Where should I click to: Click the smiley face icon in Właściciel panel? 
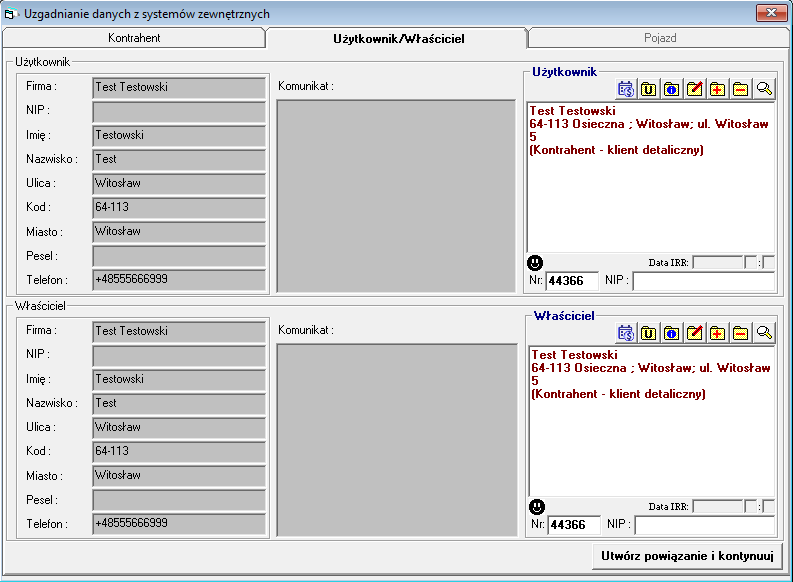click(x=537, y=506)
